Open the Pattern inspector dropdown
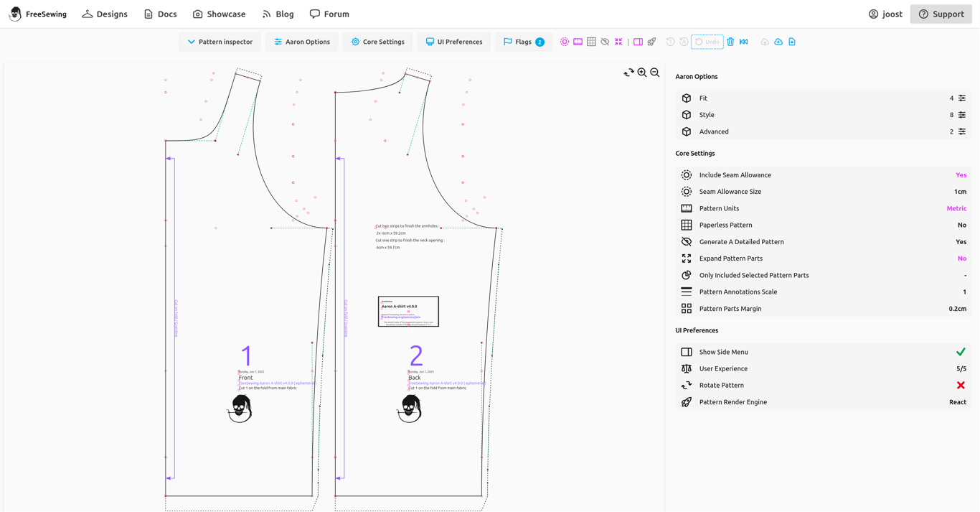The image size is (980, 512). [220, 42]
